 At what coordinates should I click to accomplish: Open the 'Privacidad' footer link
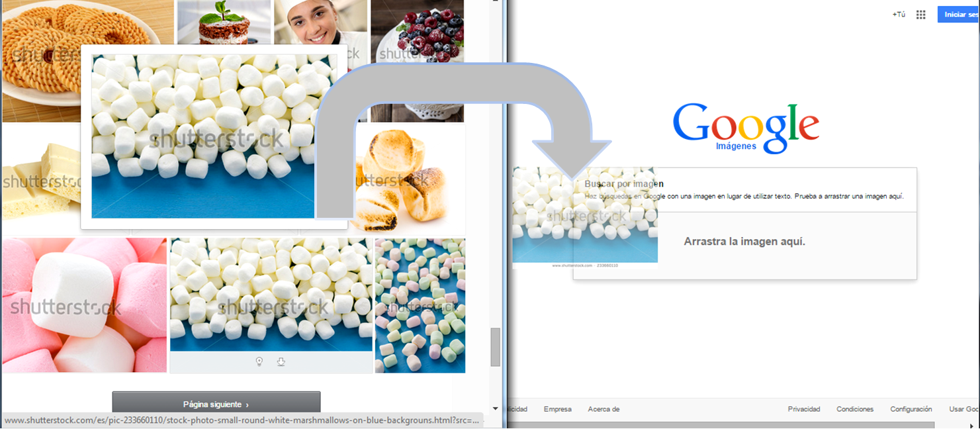(x=804, y=409)
